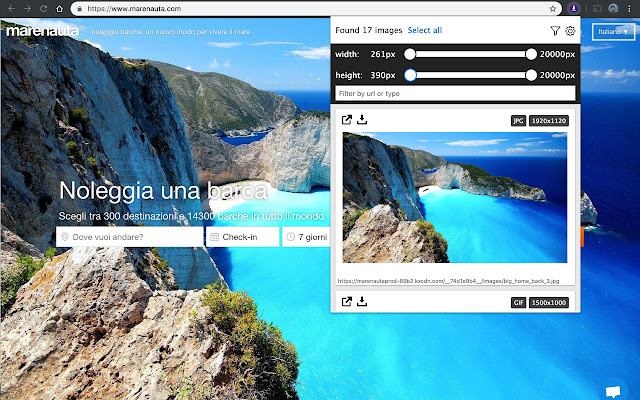This screenshot has height=400, width=640.
Task: Open downloader settings gear
Action: 570,31
